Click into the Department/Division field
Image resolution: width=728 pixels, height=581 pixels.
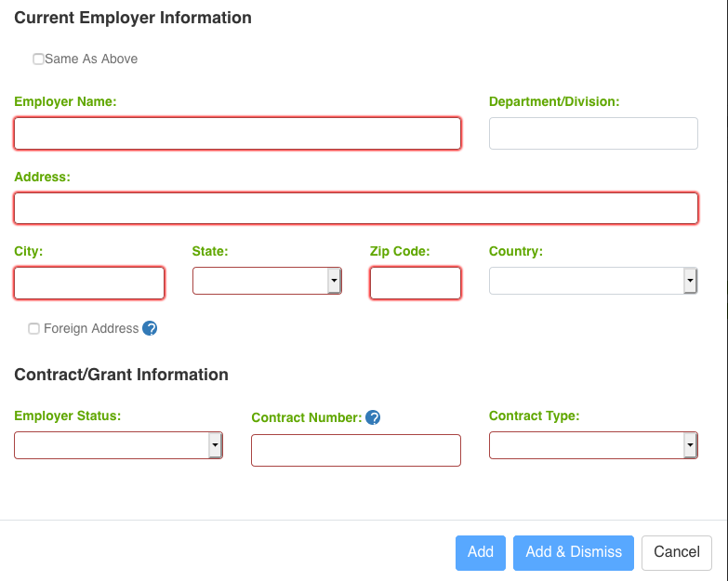593,133
